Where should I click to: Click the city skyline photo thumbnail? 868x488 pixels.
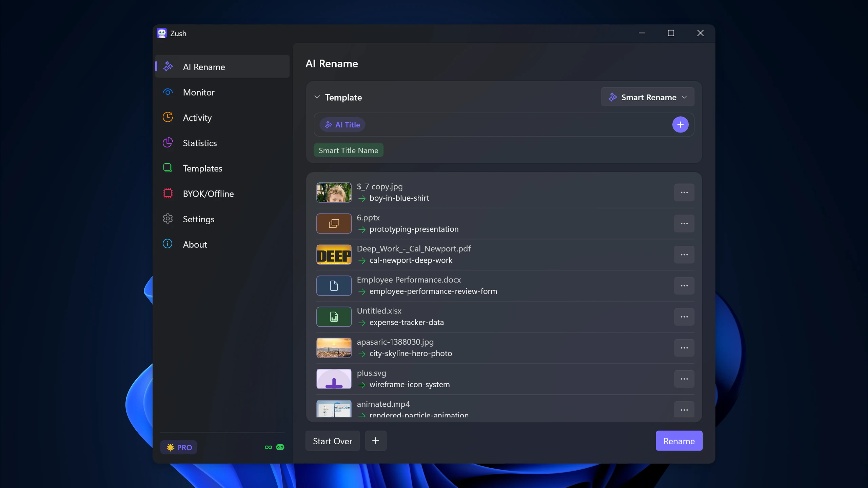pyautogui.click(x=334, y=348)
